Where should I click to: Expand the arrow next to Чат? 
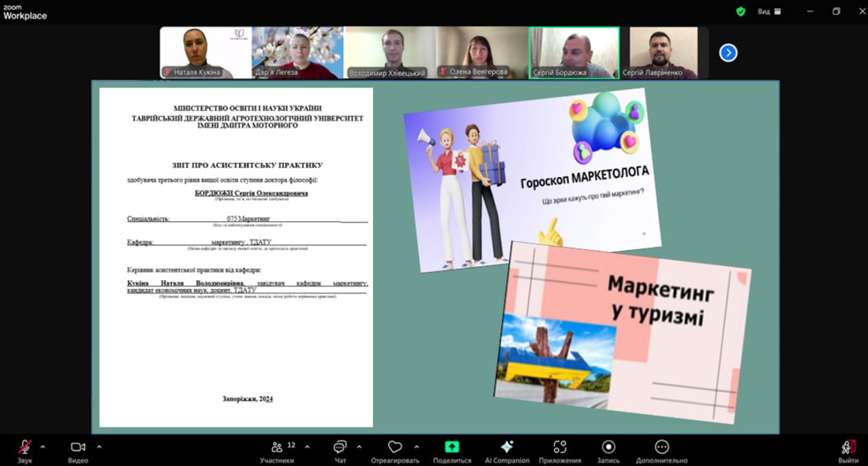[359, 447]
